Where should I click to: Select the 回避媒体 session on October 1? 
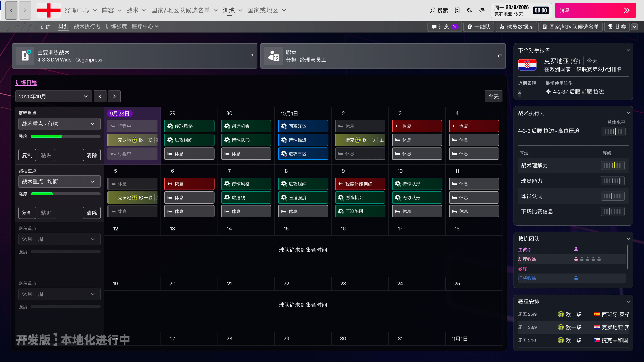(x=303, y=126)
